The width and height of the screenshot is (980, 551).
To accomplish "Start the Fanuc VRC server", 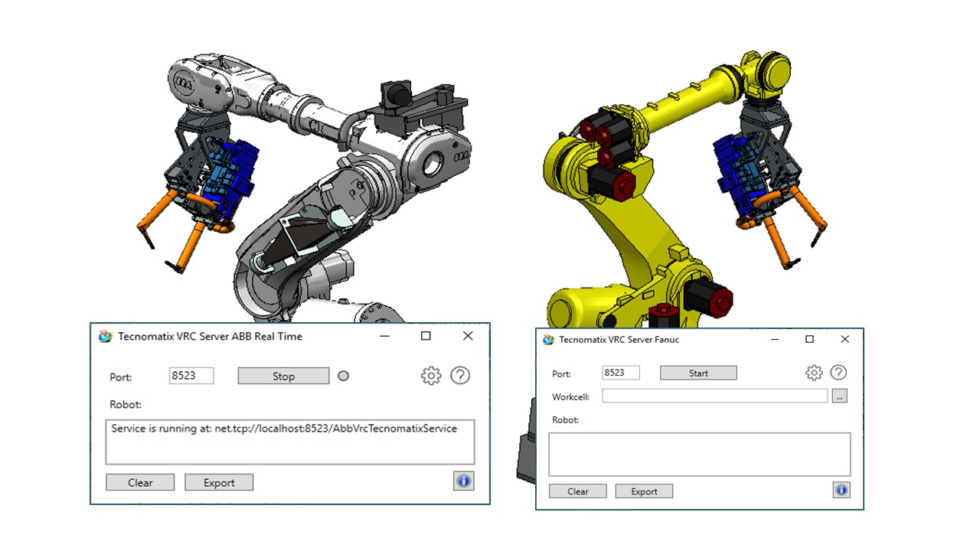I will pyautogui.click(x=698, y=373).
